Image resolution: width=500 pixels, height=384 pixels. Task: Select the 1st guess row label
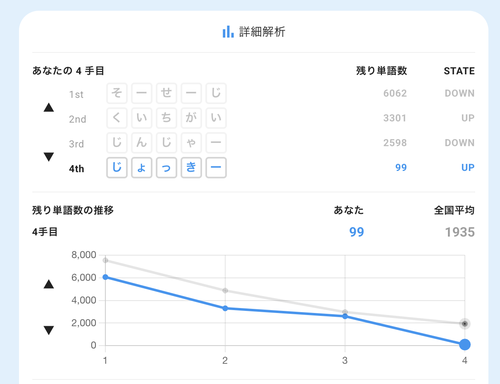[x=76, y=94]
